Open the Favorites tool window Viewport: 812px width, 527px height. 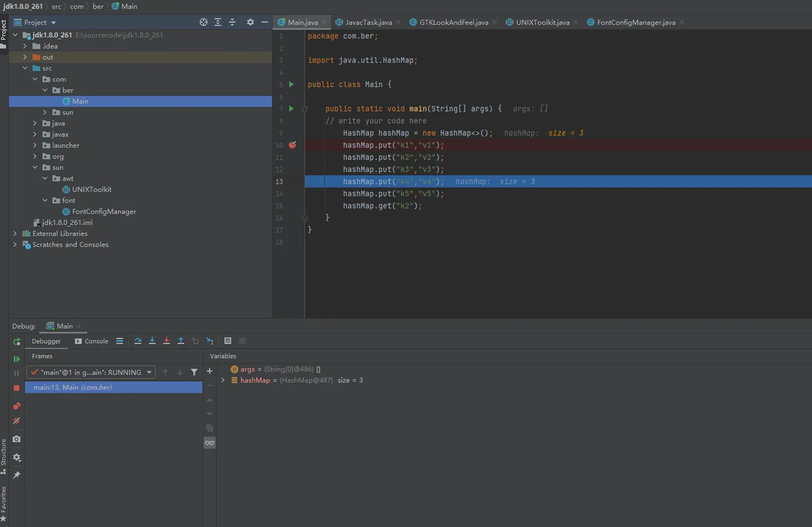click(3, 503)
